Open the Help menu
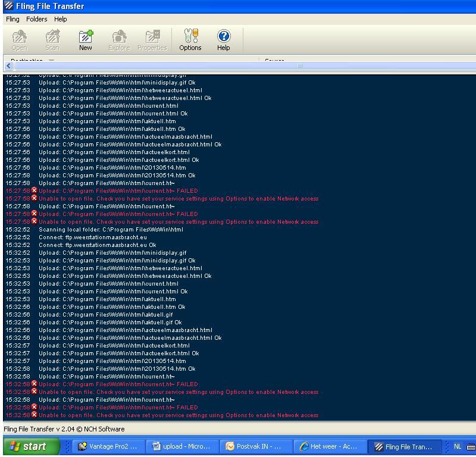Image resolution: width=476 pixels, height=457 pixels. point(61,19)
